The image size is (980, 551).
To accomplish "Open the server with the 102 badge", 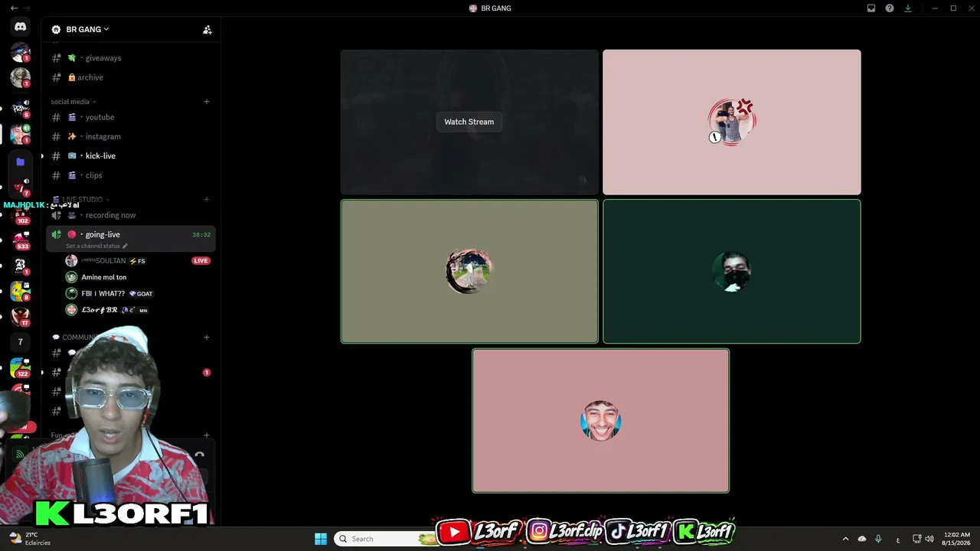I will click(21, 215).
